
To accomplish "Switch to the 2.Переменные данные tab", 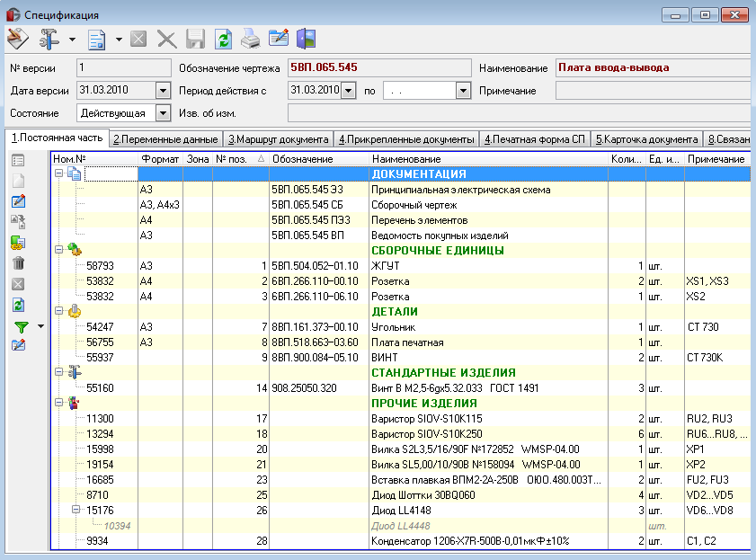I will [x=165, y=139].
